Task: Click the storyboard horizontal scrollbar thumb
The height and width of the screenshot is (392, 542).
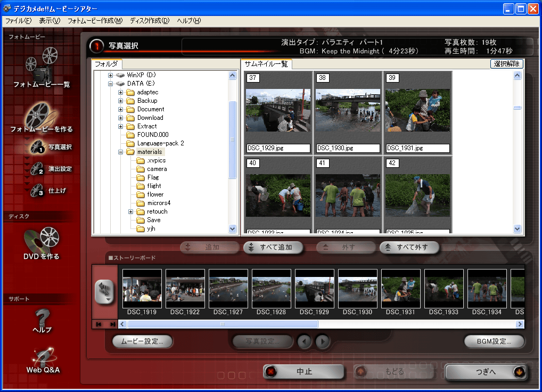Action: pos(223,324)
